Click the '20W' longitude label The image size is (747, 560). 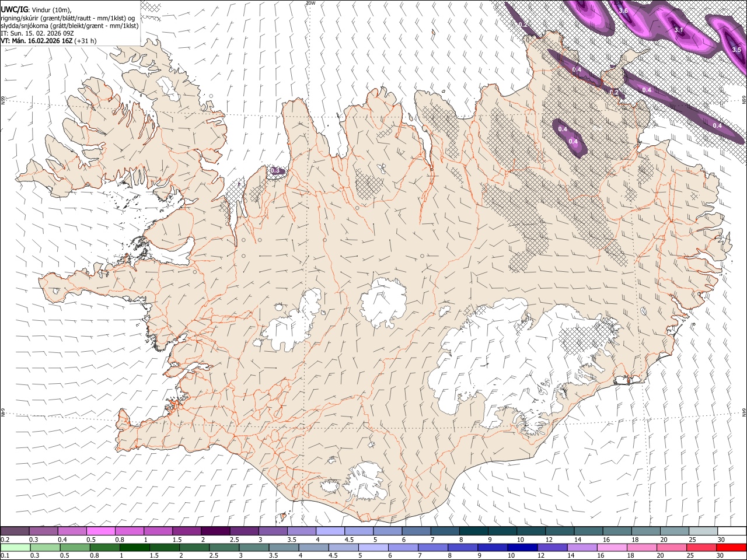[310, 3]
